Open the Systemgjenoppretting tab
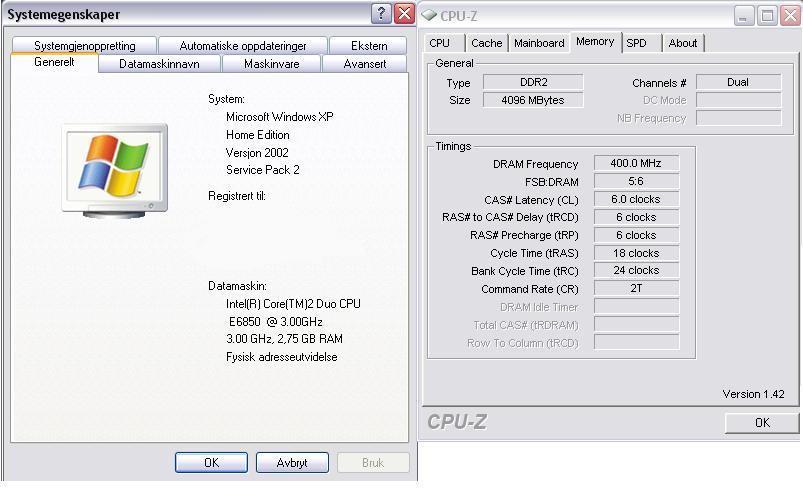The height and width of the screenshot is (490, 803). point(84,46)
